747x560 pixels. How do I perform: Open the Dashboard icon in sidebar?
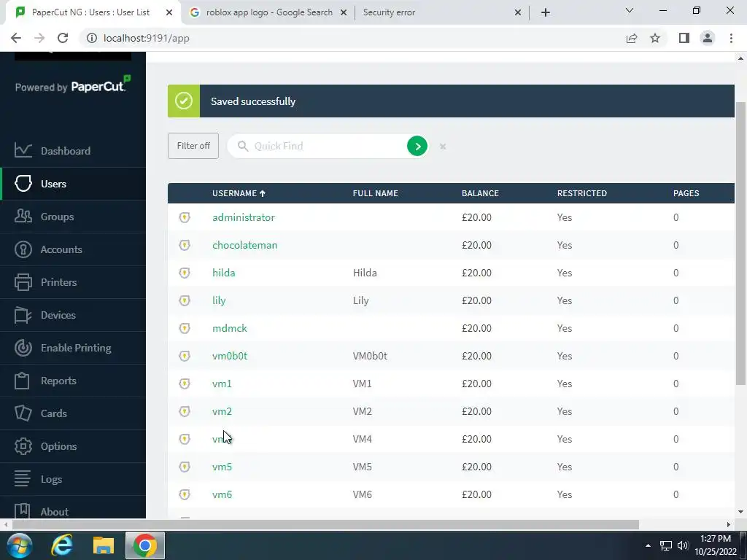(x=23, y=150)
